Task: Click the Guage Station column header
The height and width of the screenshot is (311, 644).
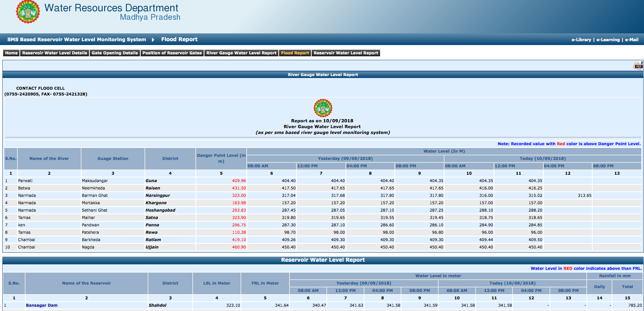Action: [x=113, y=158]
